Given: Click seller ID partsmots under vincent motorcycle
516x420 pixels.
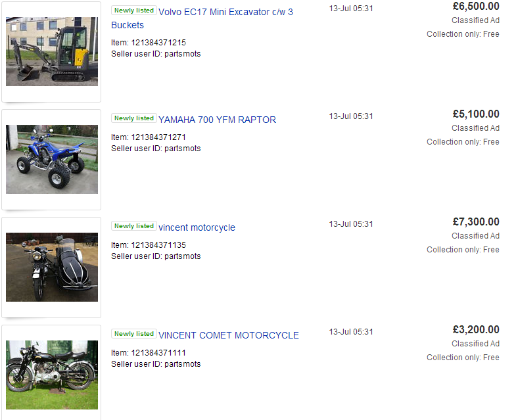Looking at the screenshot, I should pyautogui.click(x=182, y=256).
